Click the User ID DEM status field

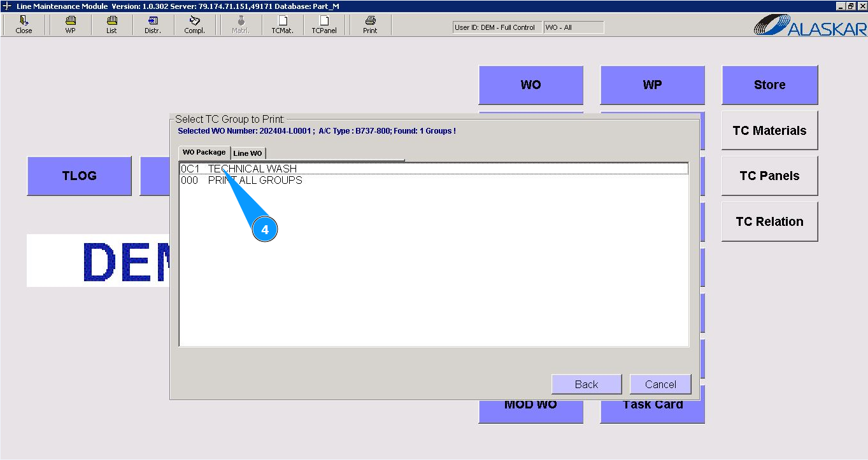pos(497,27)
